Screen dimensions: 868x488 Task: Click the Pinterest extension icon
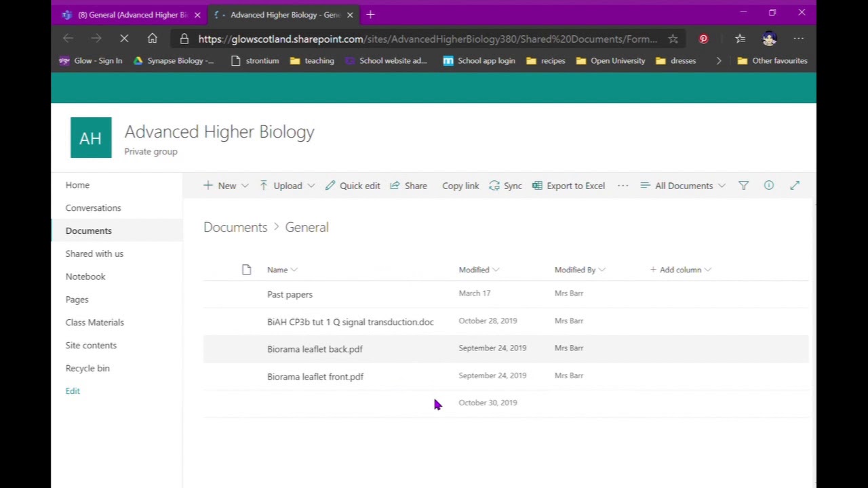pyautogui.click(x=703, y=39)
